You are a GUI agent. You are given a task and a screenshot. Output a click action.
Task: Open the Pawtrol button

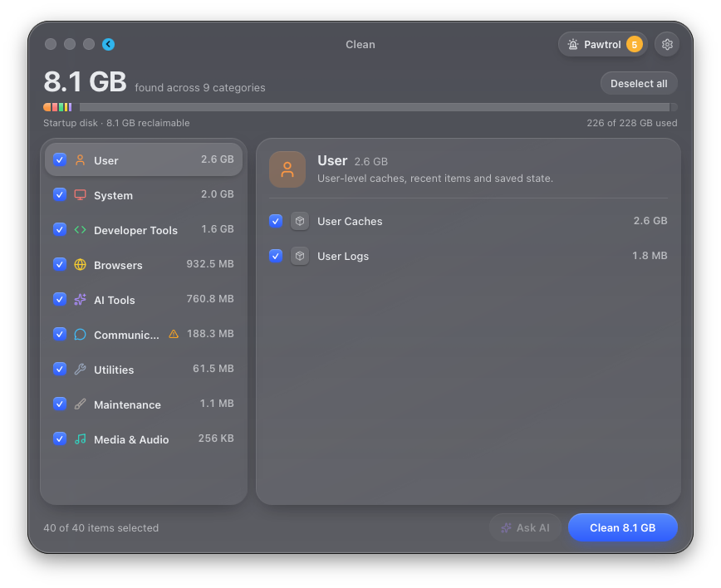pos(602,45)
